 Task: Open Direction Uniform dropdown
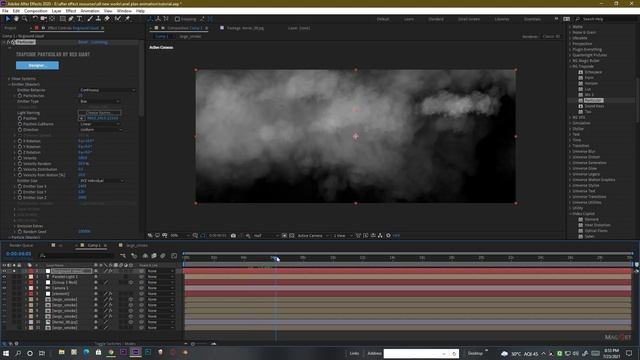(100, 130)
